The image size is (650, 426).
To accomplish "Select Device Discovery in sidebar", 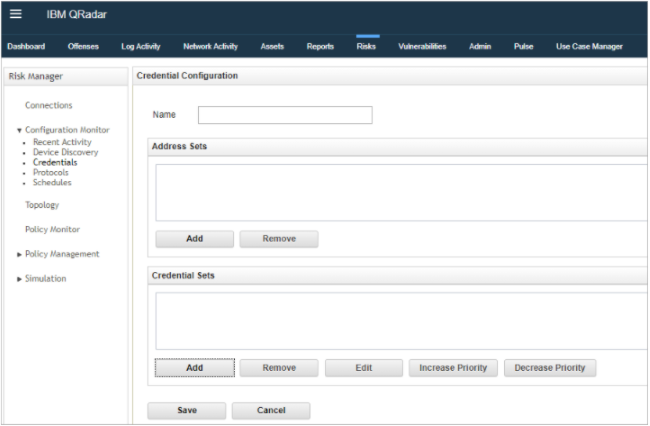I will click(65, 152).
